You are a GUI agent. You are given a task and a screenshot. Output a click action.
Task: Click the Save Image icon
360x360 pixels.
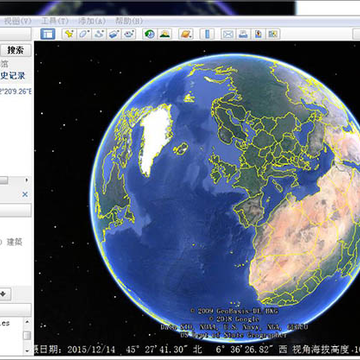[258, 34]
